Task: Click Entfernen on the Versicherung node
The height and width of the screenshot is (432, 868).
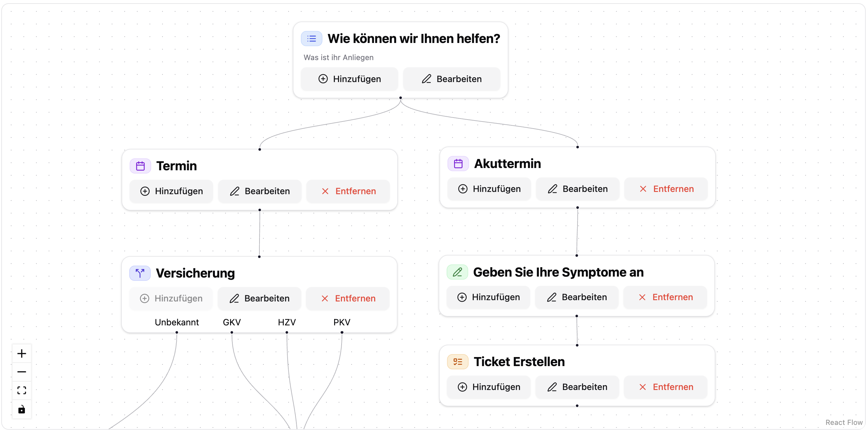Action: 348,298
